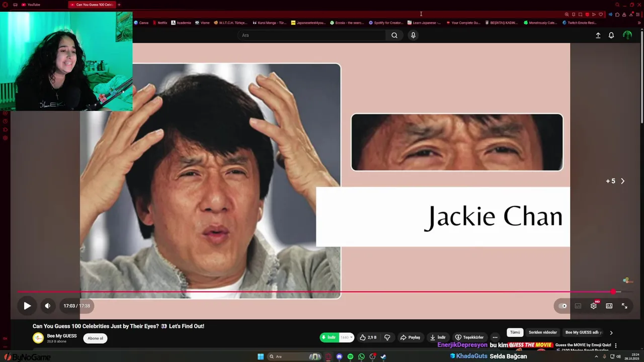Open WhatsApp from the taskbar
This screenshot has height=362, width=644.
pyautogui.click(x=361, y=356)
